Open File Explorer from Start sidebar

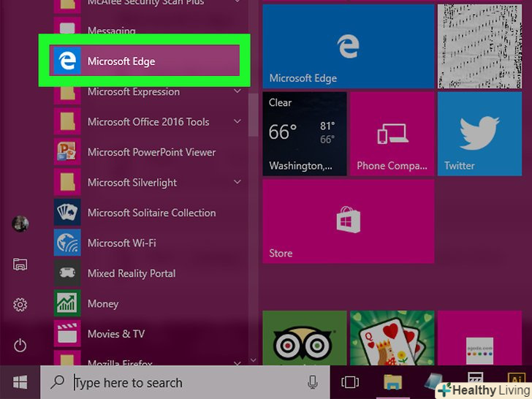[20, 264]
